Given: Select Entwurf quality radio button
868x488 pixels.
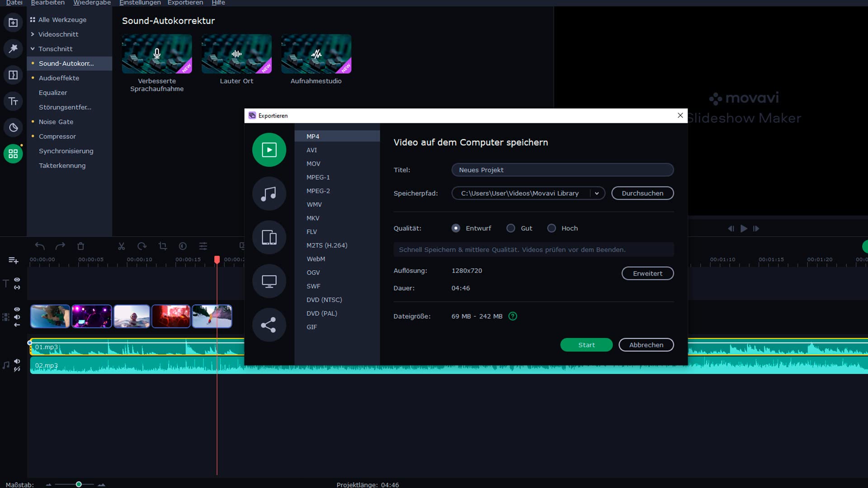Looking at the screenshot, I should 456,228.
